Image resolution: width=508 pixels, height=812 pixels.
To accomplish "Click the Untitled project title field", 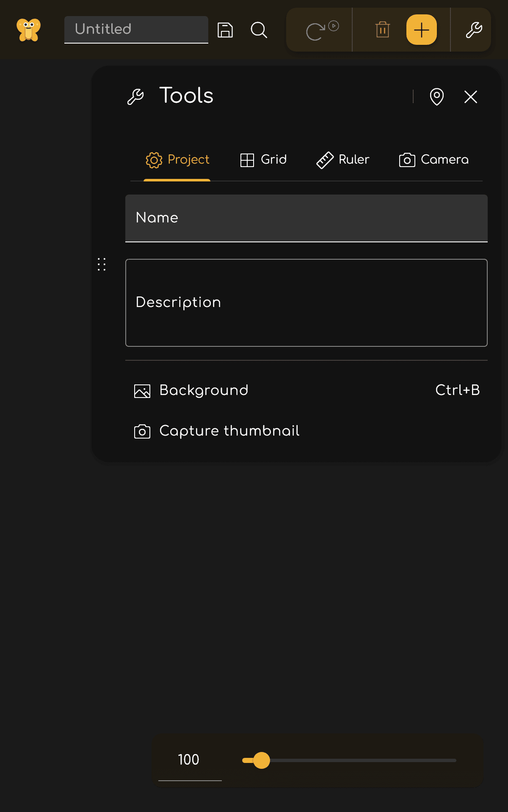I will click(x=136, y=29).
